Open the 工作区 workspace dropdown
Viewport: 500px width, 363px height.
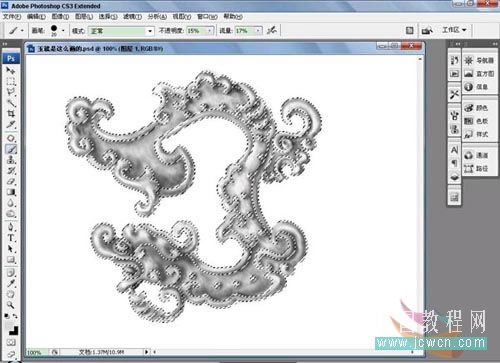[454, 30]
